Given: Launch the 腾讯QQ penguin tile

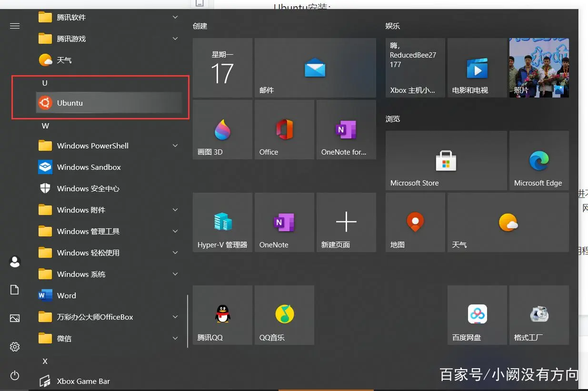Looking at the screenshot, I should [222, 315].
